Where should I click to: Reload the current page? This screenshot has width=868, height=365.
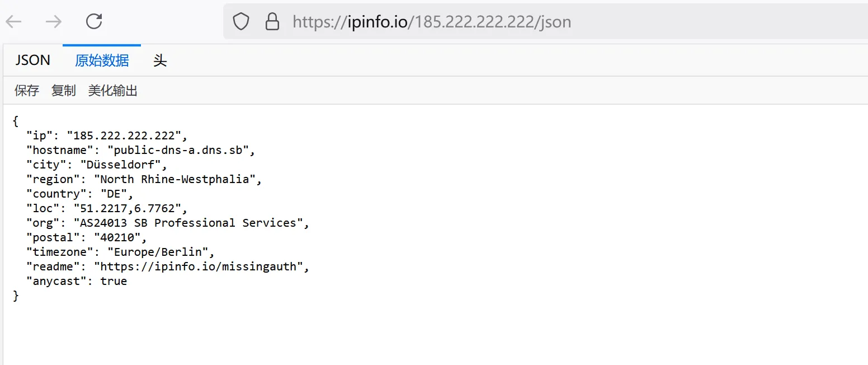94,22
